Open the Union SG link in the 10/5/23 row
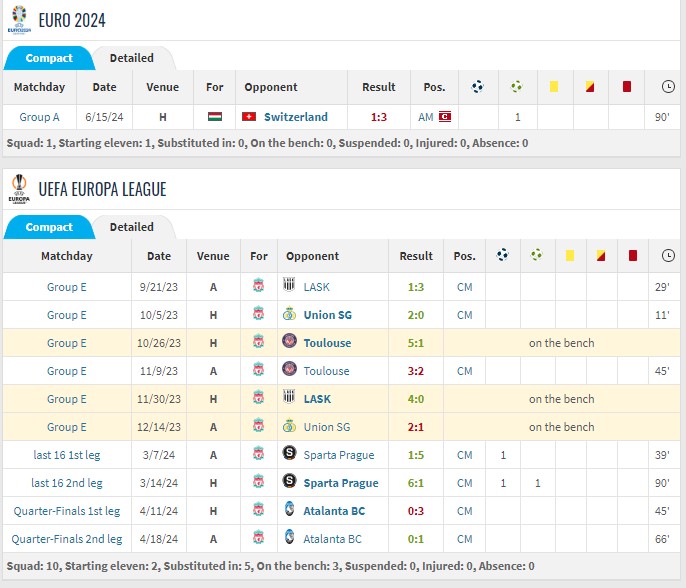 (328, 315)
